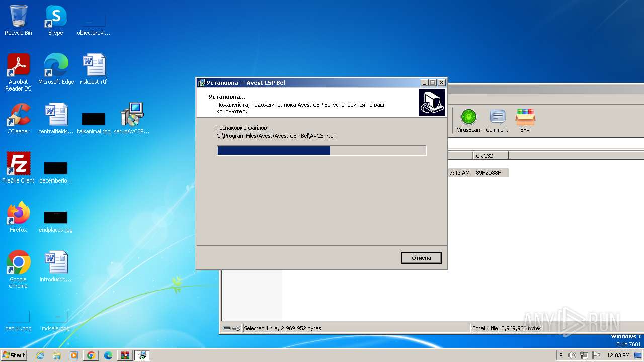The image size is (644, 362).
Task: Show hidden system tray icons
Action: (x=561, y=355)
